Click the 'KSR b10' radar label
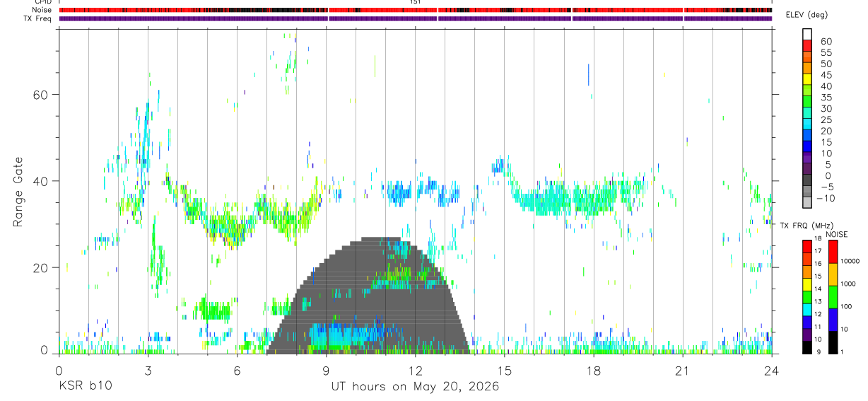 pyautogui.click(x=85, y=386)
